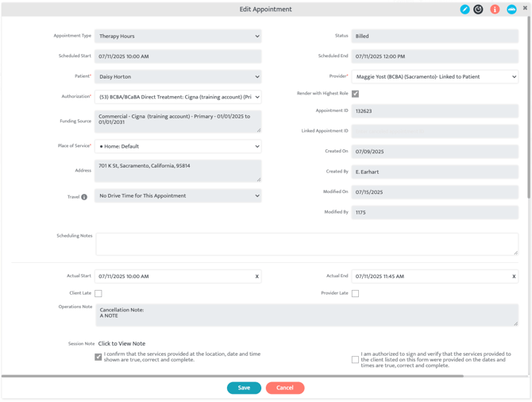Expand the Patient dropdown showing Daisy Horton

click(178, 77)
